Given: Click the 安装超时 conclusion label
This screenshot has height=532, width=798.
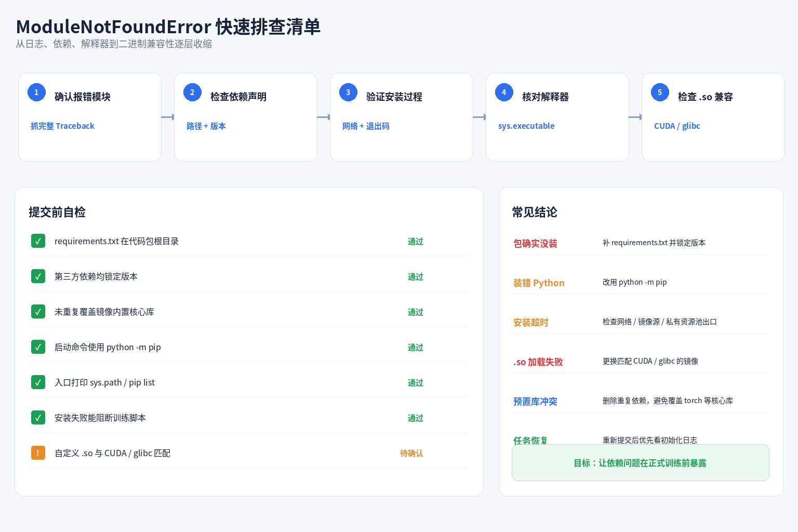Looking at the screenshot, I should tap(531, 322).
